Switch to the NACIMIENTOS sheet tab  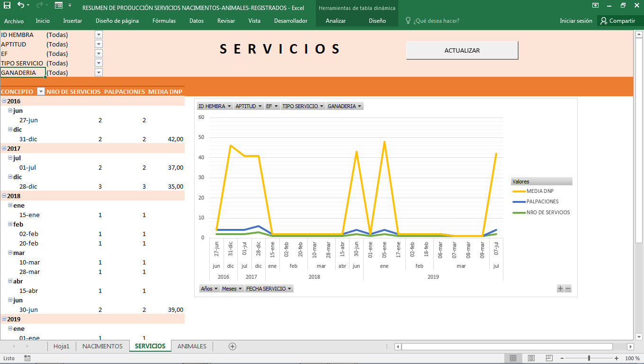102,346
